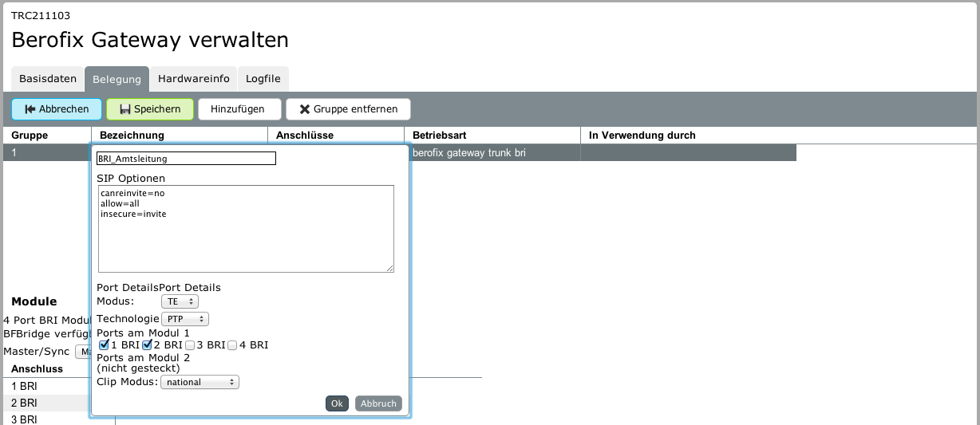Uncheck the 1 BRI port checkbox
Image resolution: width=980 pixels, height=425 pixels.
[x=105, y=345]
